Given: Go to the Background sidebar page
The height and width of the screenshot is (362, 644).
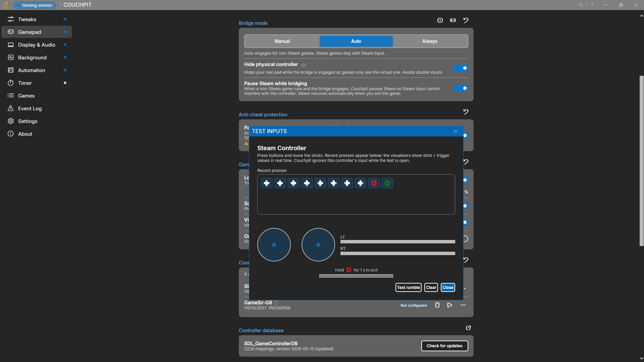Looking at the screenshot, I should (37, 57).
